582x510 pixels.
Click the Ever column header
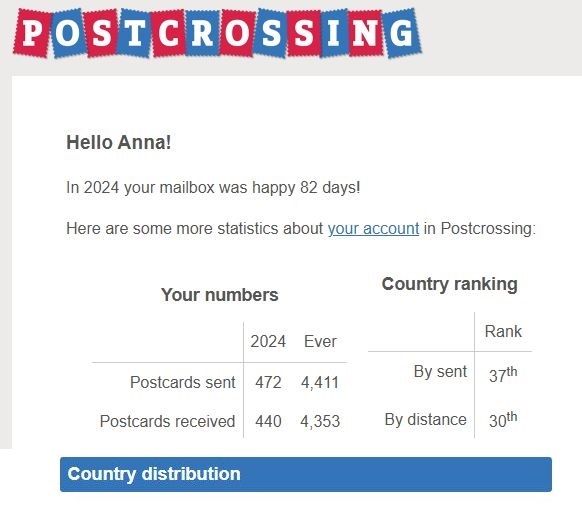pyautogui.click(x=320, y=341)
